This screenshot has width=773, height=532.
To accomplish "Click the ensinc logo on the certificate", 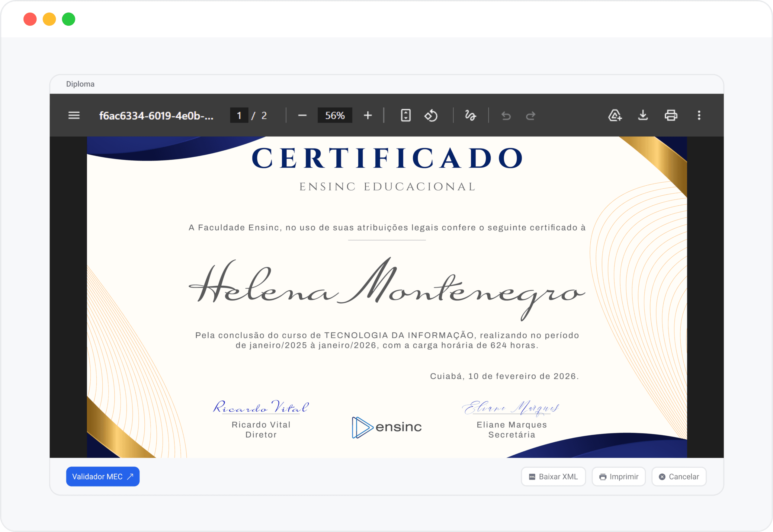I will click(387, 427).
